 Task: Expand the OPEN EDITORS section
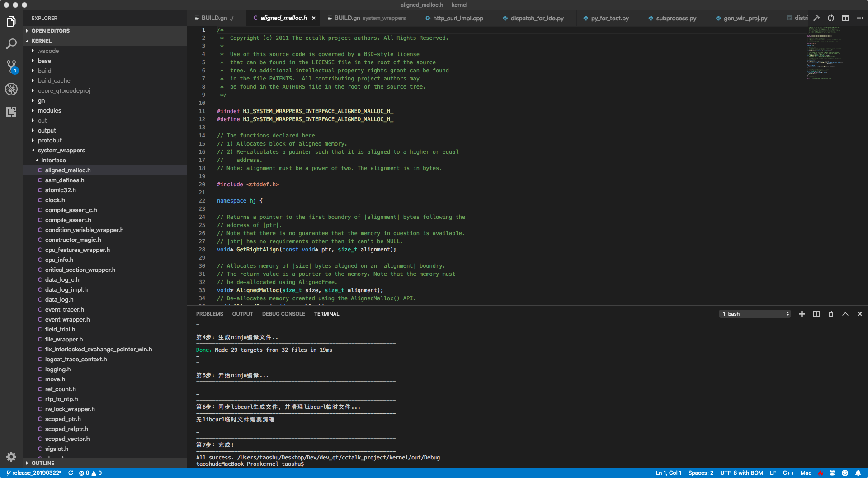(50, 31)
